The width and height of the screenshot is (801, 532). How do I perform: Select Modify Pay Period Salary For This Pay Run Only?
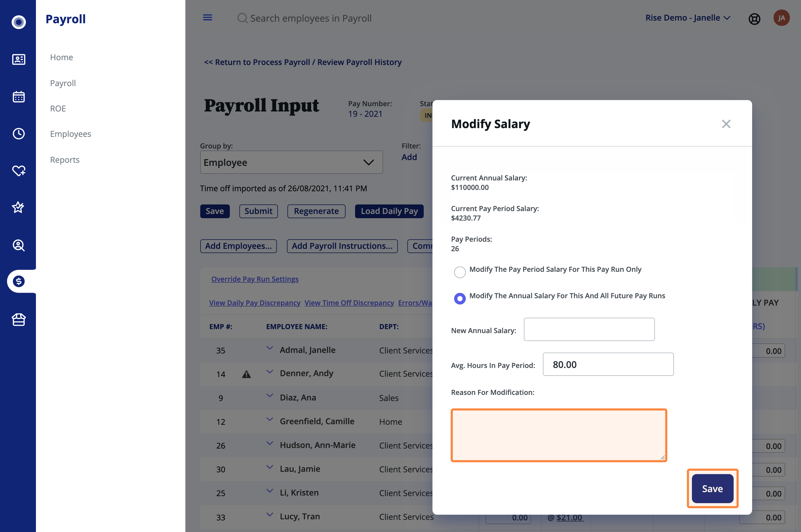tap(460, 272)
